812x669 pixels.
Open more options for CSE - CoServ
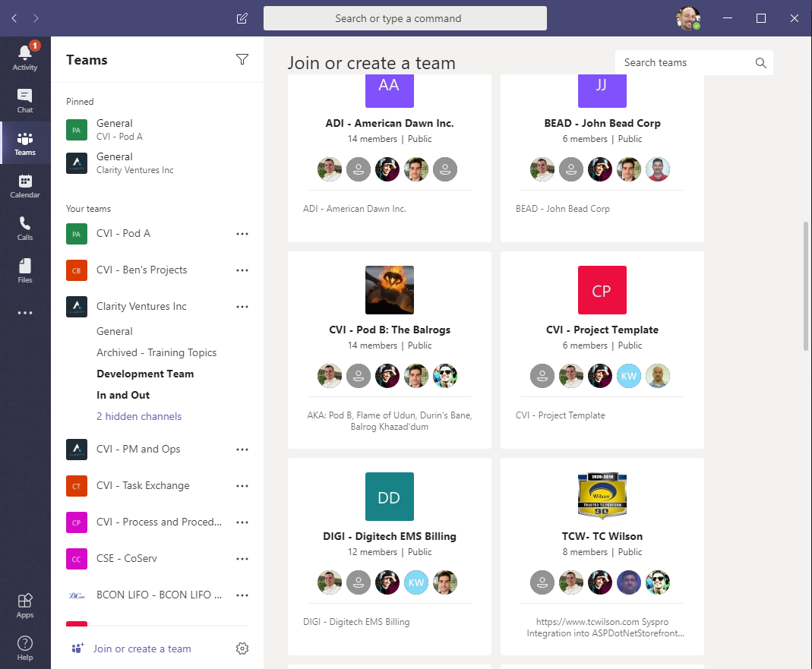[x=242, y=559]
